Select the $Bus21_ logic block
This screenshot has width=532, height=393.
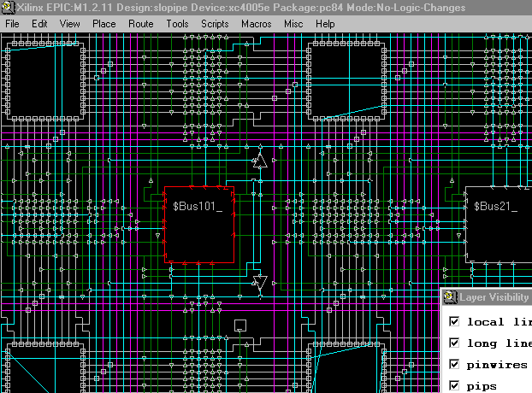[x=499, y=225]
